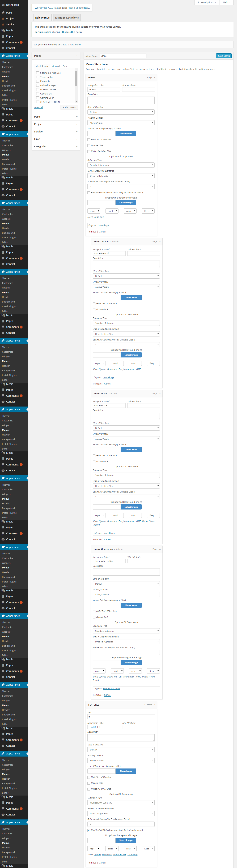
Task: Toggle Disable Link on Home Default item
Action: pos(94,309)
